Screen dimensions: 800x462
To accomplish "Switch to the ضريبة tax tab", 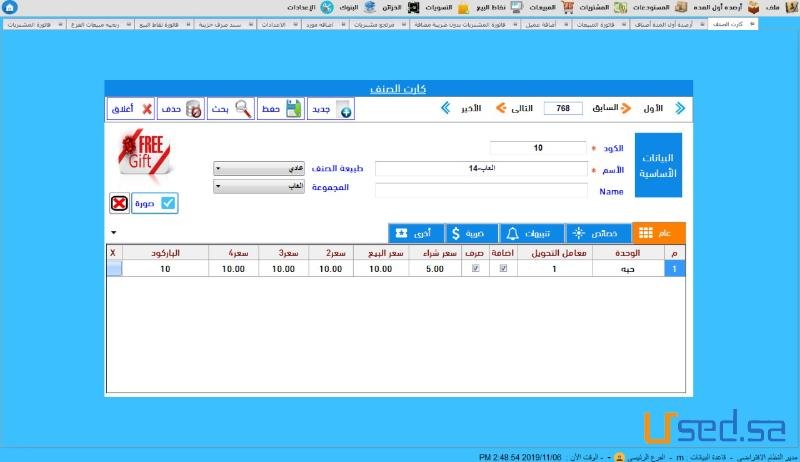I will tap(471, 233).
